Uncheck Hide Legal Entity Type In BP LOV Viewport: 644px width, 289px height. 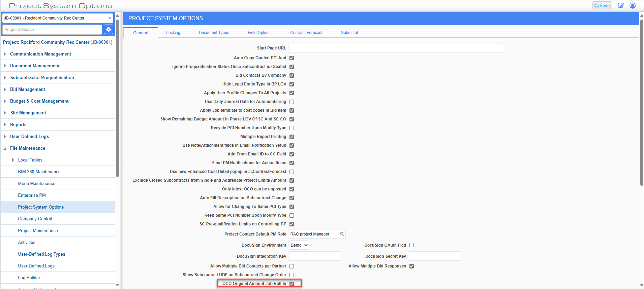pos(292,84)
